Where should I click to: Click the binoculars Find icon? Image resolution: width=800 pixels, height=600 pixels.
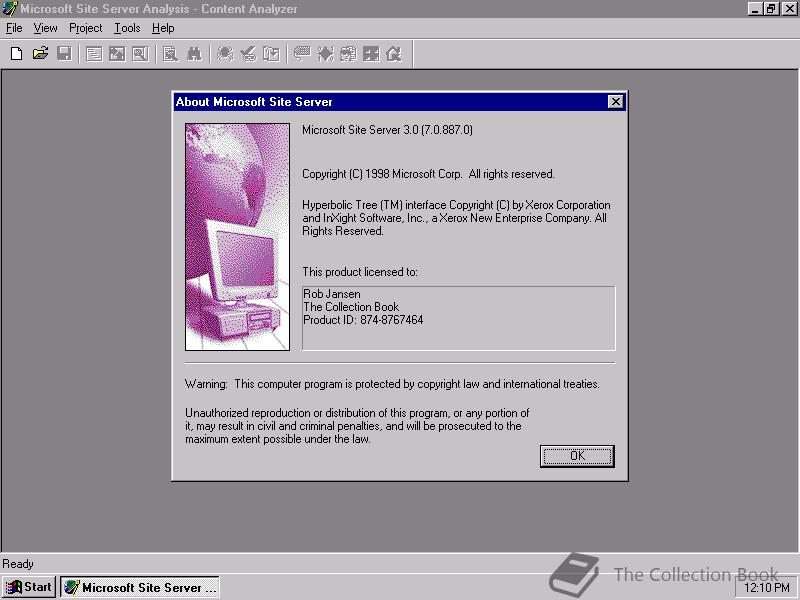point(194,54)
